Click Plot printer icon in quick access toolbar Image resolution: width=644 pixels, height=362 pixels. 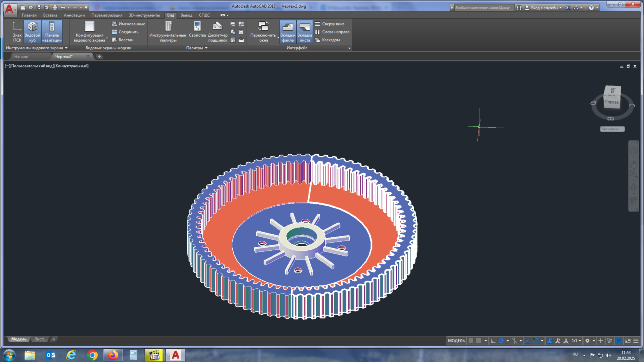[x=56, y=7]
